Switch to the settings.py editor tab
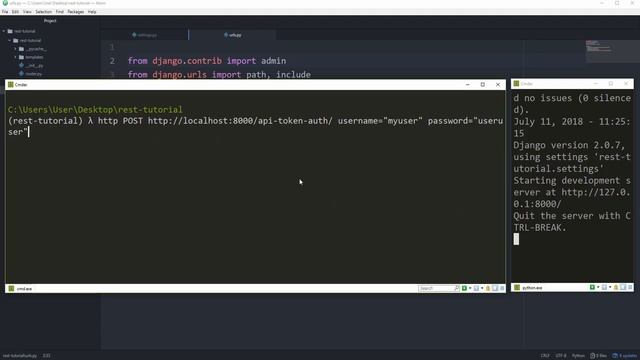Viewport: 640px width, 360px height. click(x=144, y=35)
